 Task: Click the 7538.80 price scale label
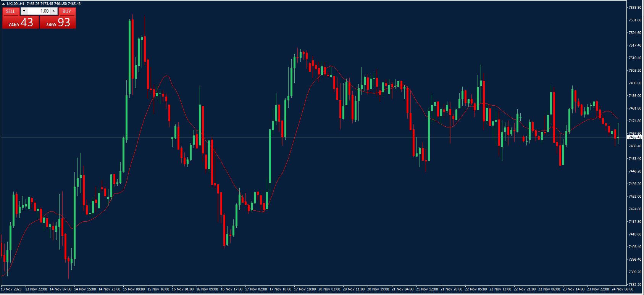634,7
